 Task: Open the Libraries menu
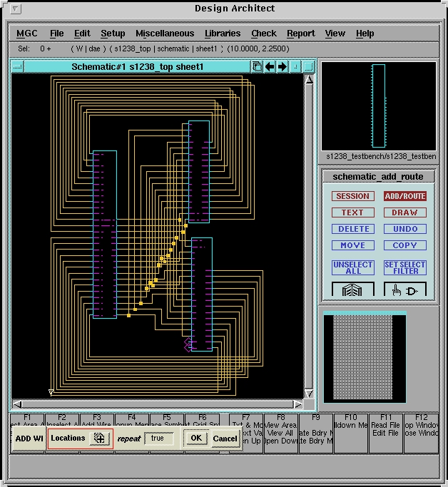tap(223, 34)
